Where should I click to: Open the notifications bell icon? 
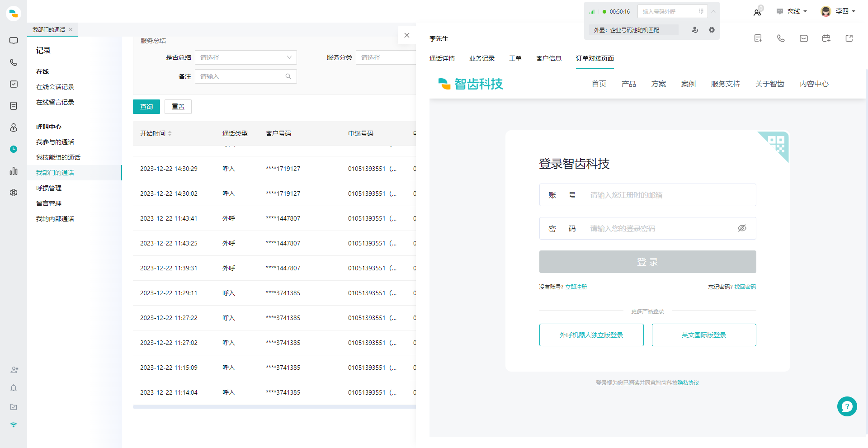tap(14, 388)
